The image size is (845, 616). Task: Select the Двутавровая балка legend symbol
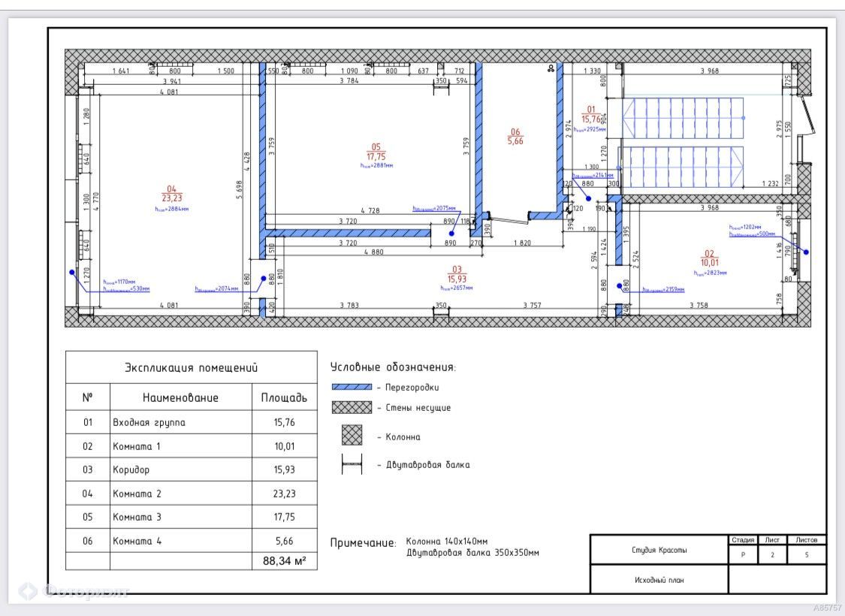click(352, 464)
